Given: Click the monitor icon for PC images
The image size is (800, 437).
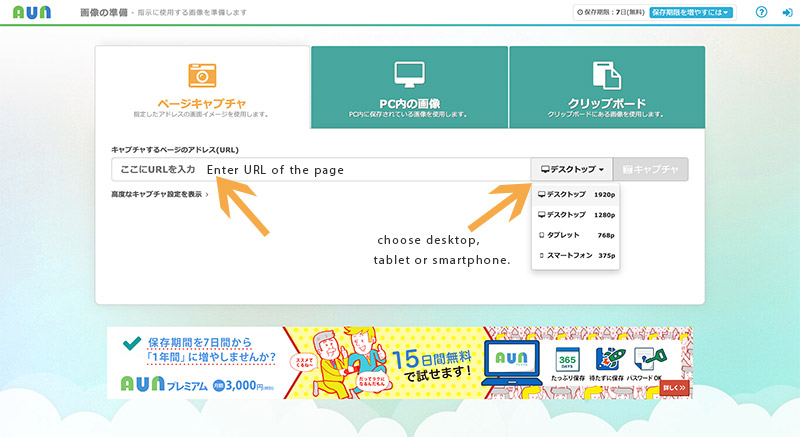Looking at the screenshot, I should coord(408,75).
